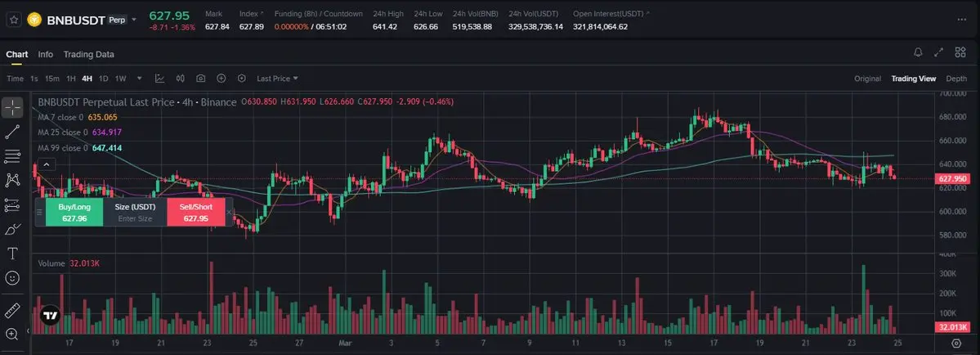
Task: Switch to the Trading View chart
Action: coord(914,79)
